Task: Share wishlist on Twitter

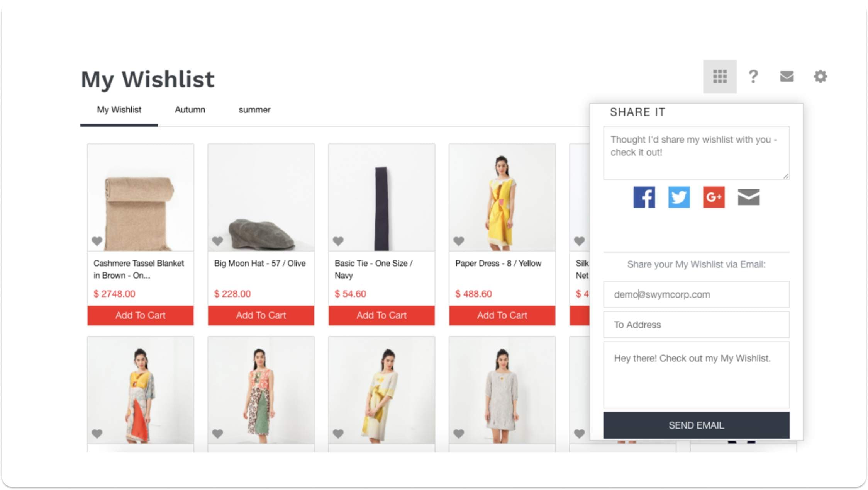Action: click(679, 197)
